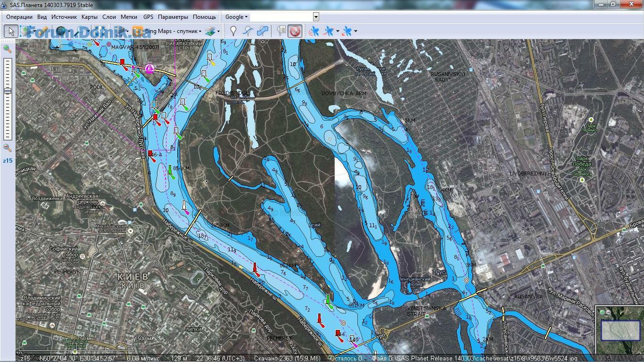Add a new placemark with pin tool
Screen dimensions: 644x362
tap(233, 31)
